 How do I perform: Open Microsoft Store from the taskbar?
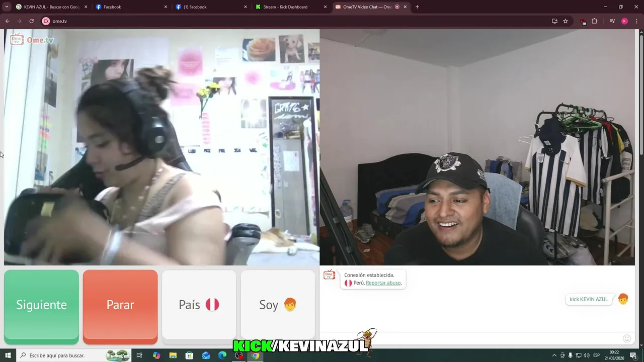point(189,355)
